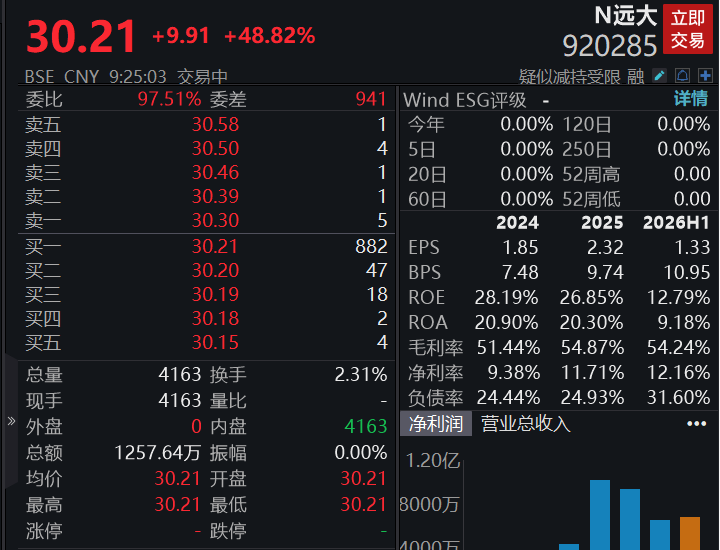
Task: Click the 2024 EPS value 1.85
Action: (520, 247)
